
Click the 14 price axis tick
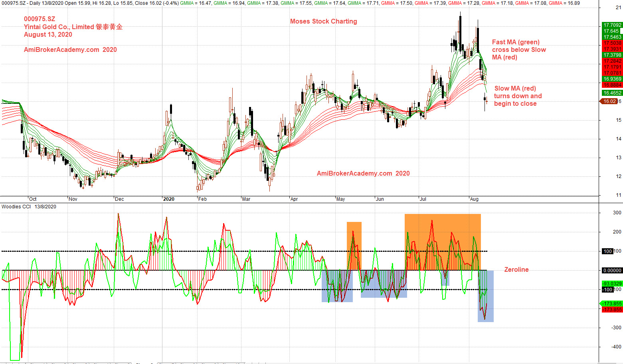pos(618,139)
